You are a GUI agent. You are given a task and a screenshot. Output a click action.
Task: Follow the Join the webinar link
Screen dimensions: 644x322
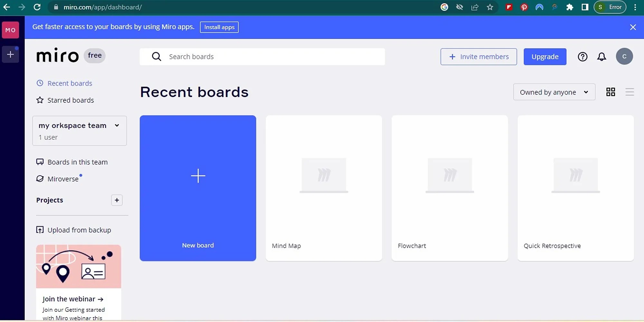[x=73, y=299]
